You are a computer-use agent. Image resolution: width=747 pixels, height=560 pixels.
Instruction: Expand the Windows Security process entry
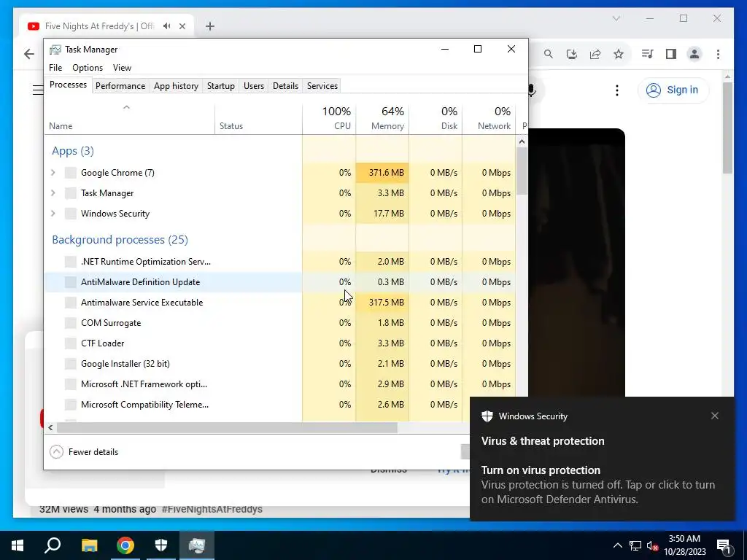coord(53,214)
